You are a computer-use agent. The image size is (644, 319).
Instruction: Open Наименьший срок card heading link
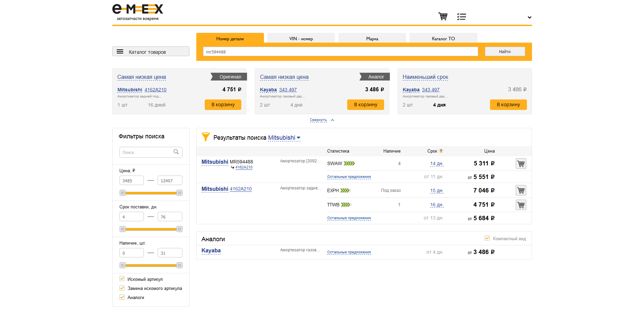(425, 77)
